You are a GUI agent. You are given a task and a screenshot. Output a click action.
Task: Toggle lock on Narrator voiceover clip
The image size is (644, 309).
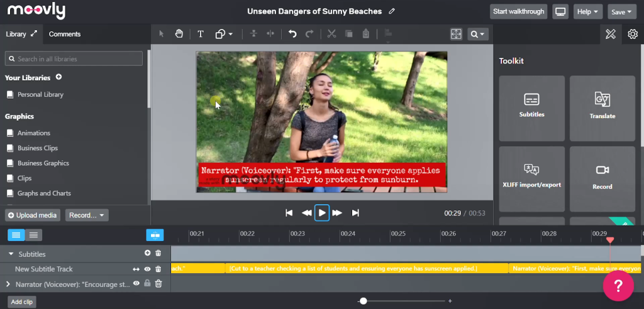(147, 284)
